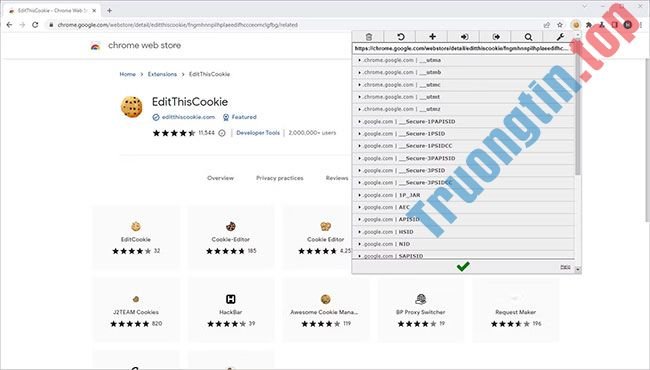
Task: Expand the __Secure-3PSID cookie row
Action: 464,170
